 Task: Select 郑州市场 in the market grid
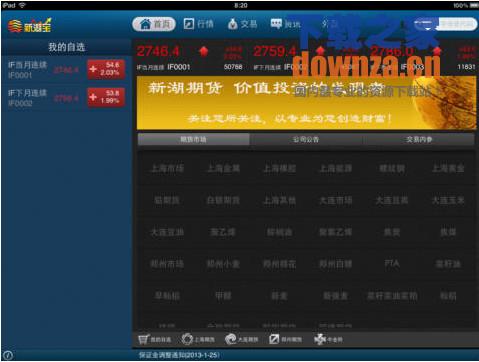[x=167, y=264]
